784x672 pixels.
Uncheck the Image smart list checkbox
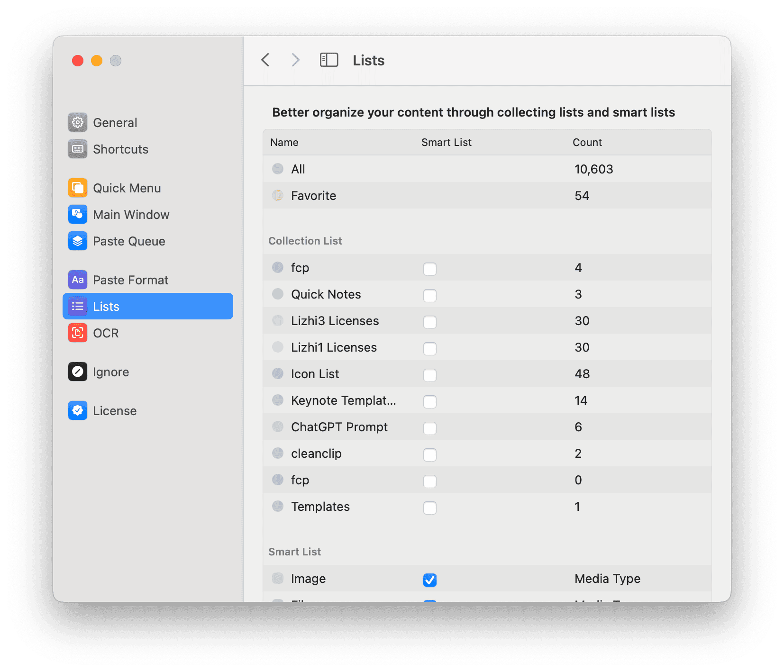pos(430,580)
